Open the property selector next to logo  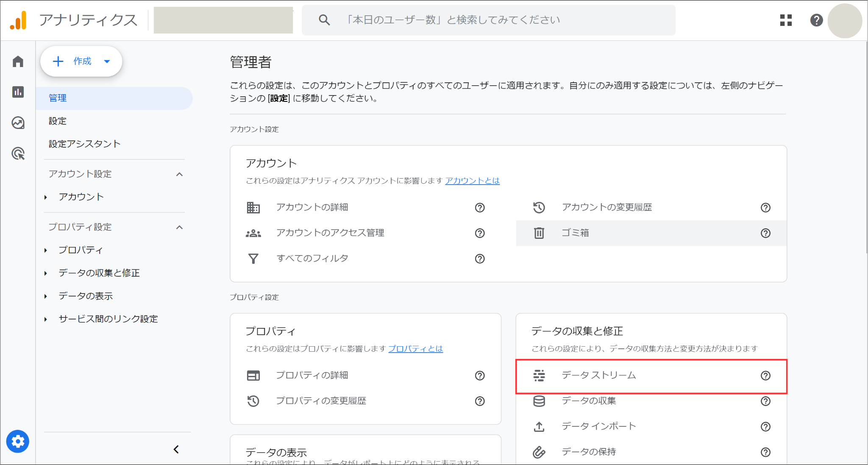(x=223, y=20)
